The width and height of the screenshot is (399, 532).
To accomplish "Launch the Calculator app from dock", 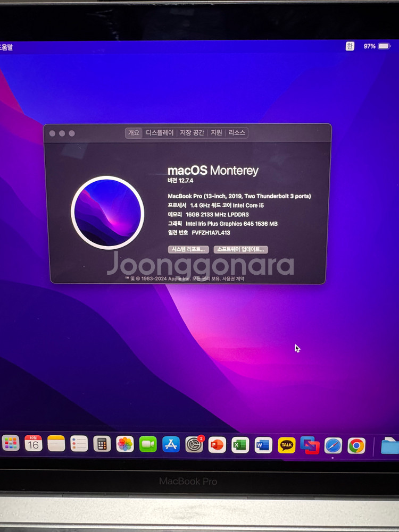I will point(102,444).
